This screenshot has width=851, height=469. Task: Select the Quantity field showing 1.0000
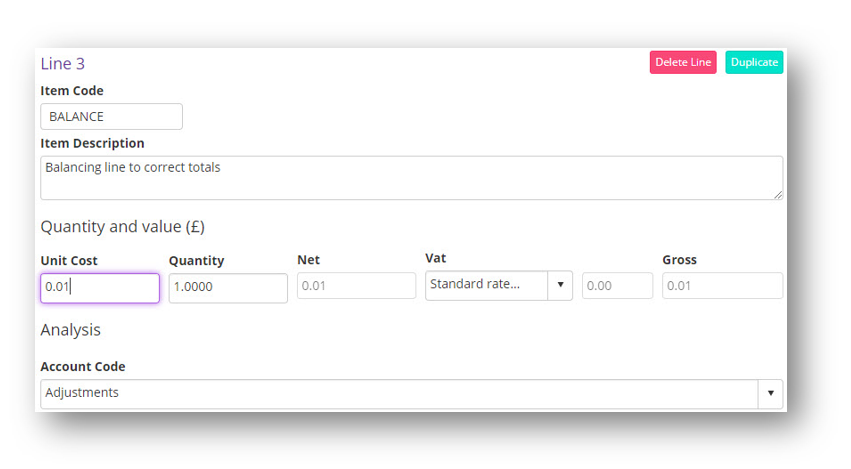pyautogui.click(x=228, y=288)
